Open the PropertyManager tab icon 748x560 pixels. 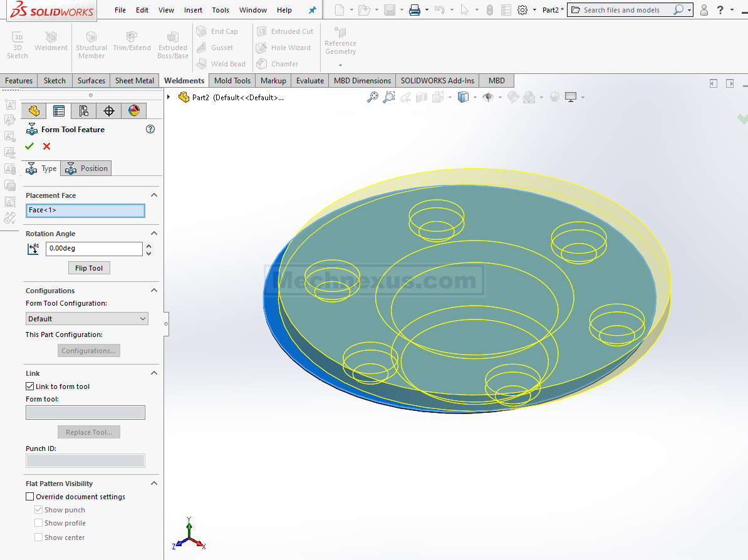(59, 111)
